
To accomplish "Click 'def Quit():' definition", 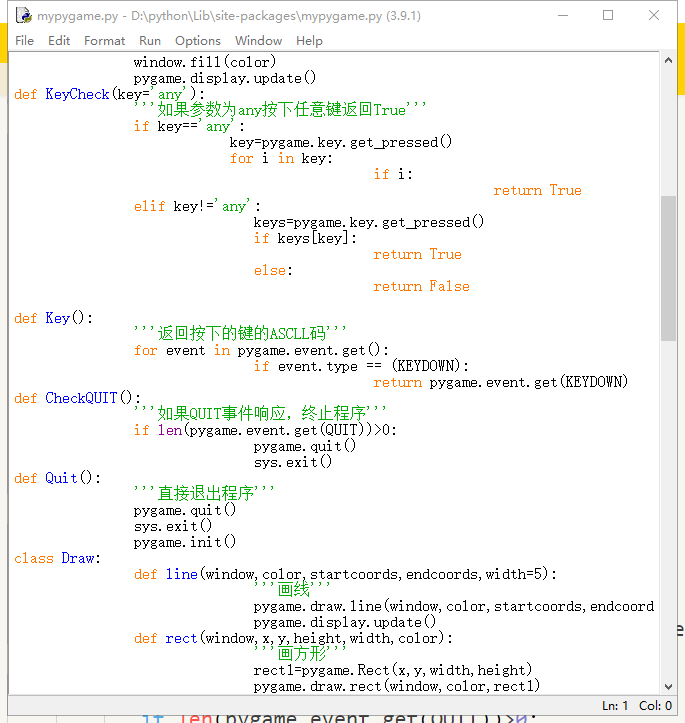I will pyautogui.click(x=58, y=478).
